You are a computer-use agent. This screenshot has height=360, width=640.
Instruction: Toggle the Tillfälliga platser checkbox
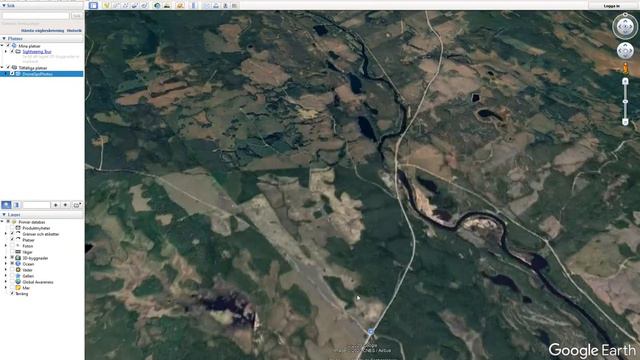point(8,67)
